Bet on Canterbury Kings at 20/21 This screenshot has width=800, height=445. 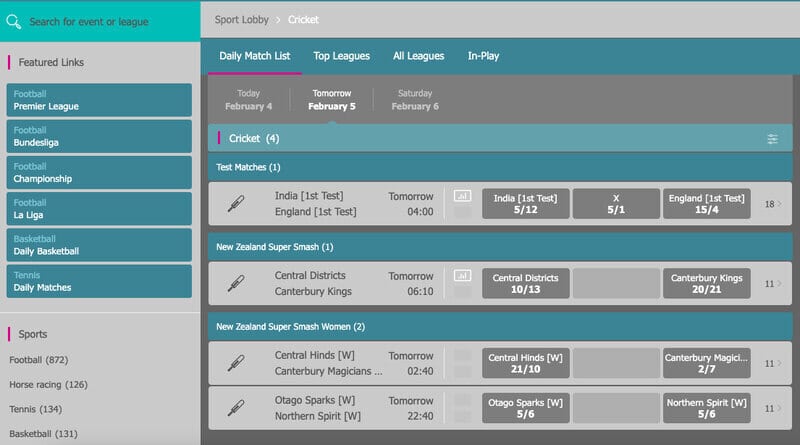pos(707,283)
